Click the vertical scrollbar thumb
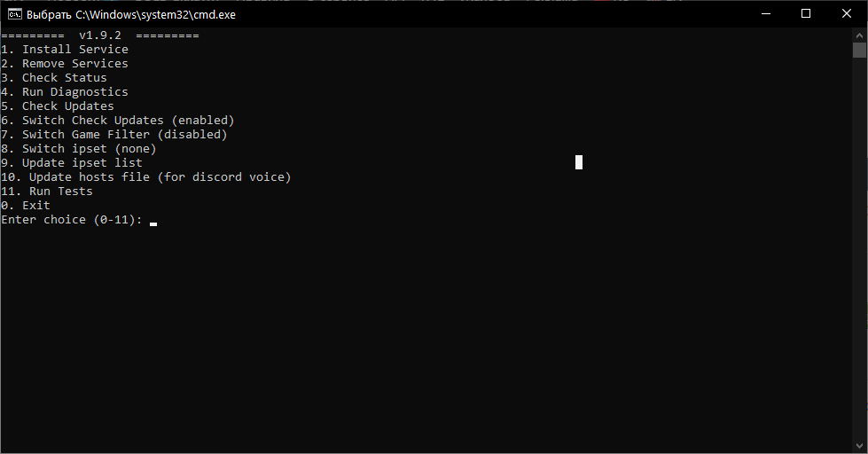868x454 pixels. click(859, 51)
